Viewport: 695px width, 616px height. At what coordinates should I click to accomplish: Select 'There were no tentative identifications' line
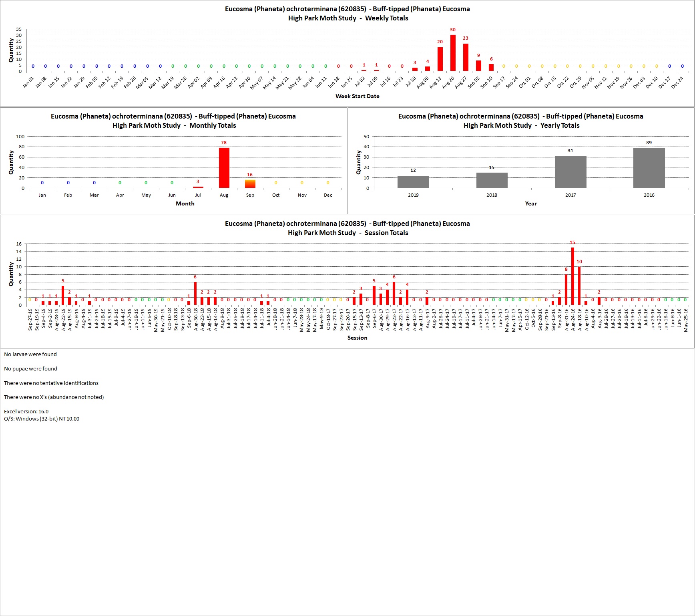[51, 383]
